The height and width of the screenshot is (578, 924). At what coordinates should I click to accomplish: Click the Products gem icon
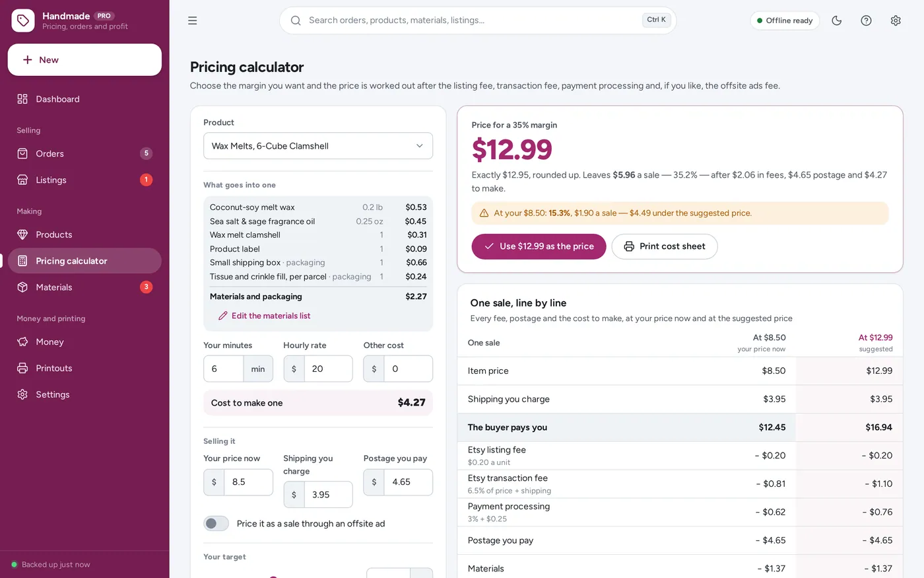(22, 235)
